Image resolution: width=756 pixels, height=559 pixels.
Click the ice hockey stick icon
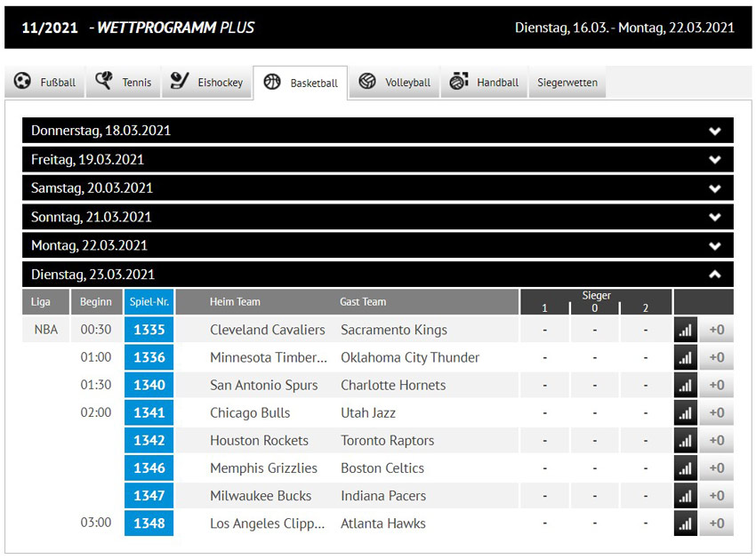pos(180,81)
